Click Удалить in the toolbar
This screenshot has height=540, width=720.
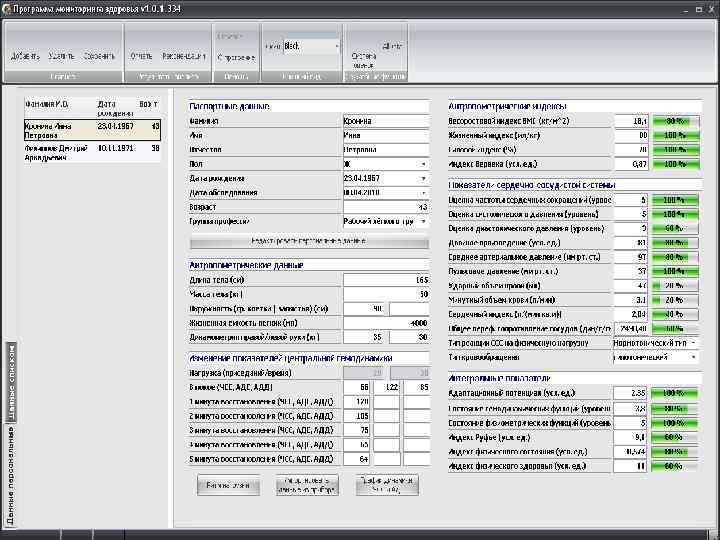pos(62,56)
